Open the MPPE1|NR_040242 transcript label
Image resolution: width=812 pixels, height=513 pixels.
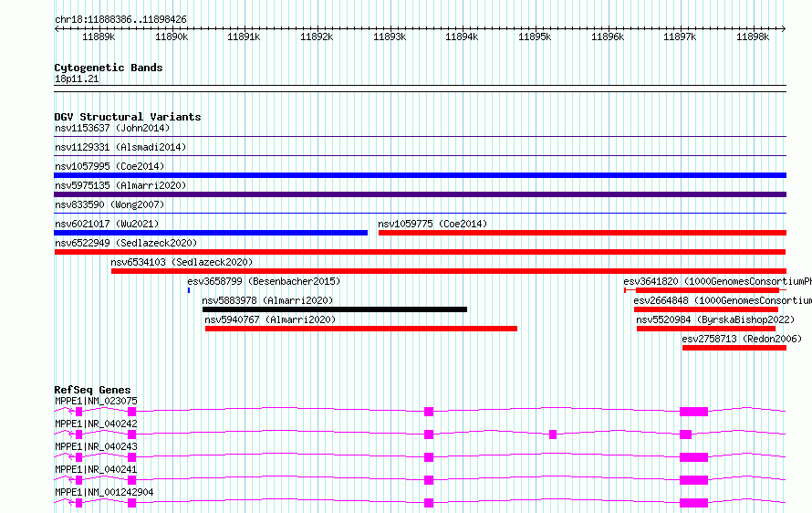(x=97, y=424)
